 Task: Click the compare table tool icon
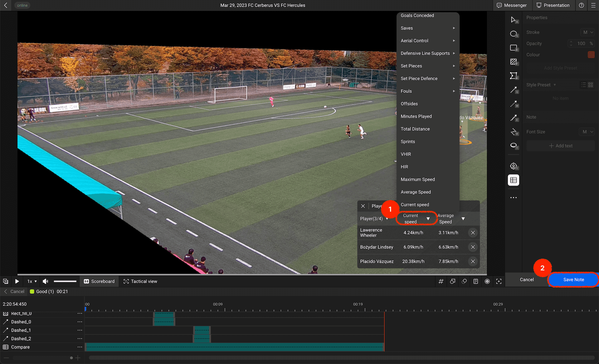point(513,180)
